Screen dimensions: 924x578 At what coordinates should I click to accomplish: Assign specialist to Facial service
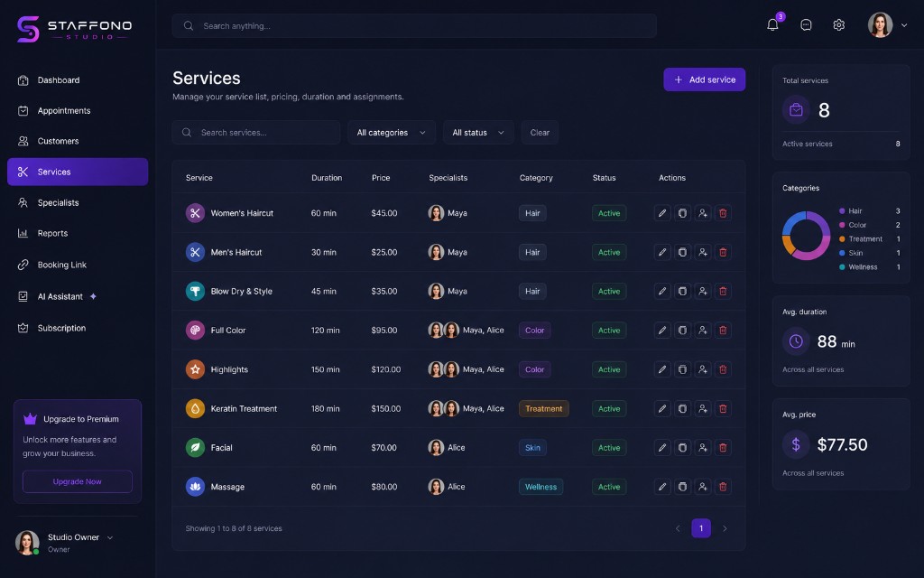click(x=702, y=448)
